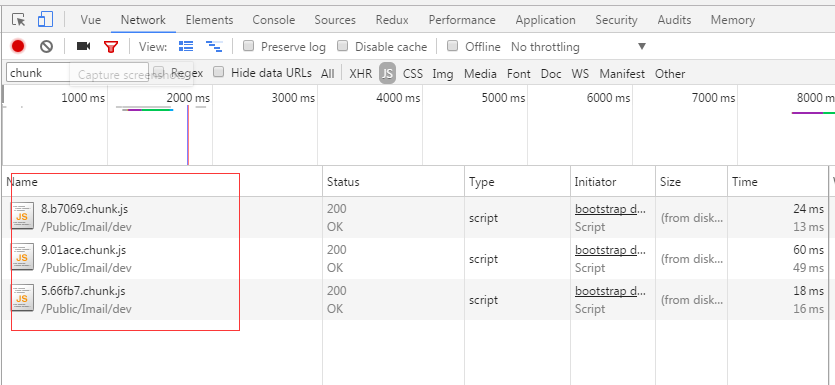Click the red record network log button
Viewport: 835px width, 385px height.
pyautogui.click(x=18, y=46)
